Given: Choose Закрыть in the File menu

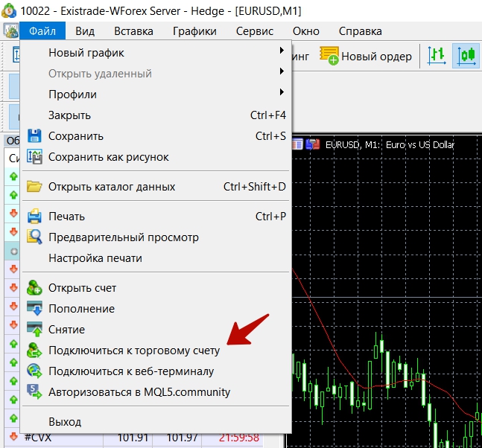Looking at the screenshot, I should point(156,115).
